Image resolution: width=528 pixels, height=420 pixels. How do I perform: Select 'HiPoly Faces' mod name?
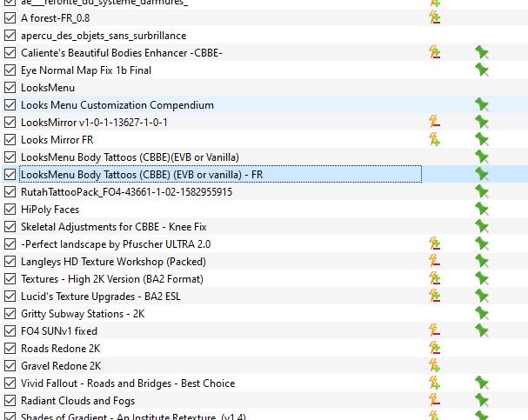[50, 210]
